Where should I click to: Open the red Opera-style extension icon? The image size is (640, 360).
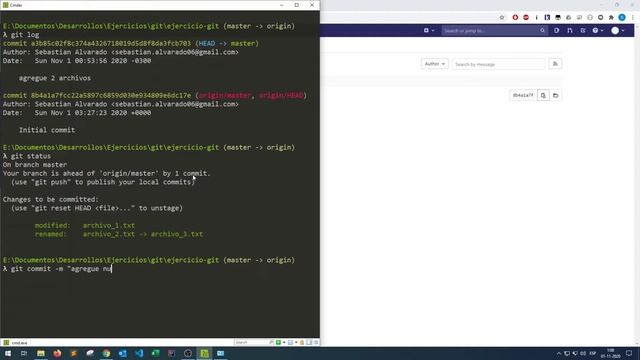515,18
